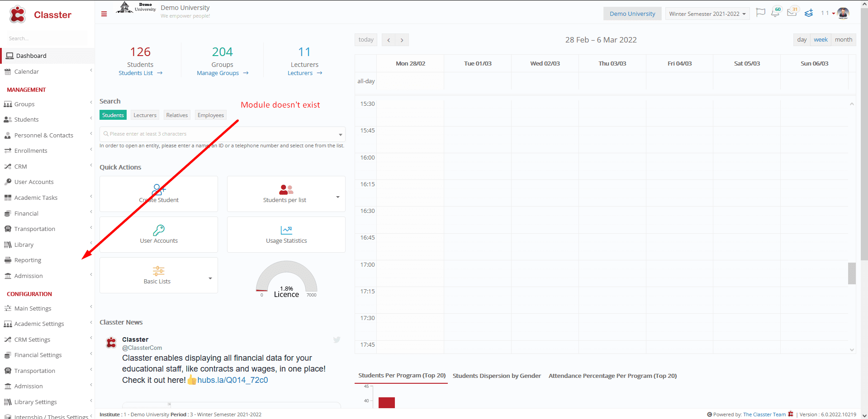This screenshot has height=419, width=868.
Task: Expand Basic Lists dropdown arrow
Action: [x=210, y=278]
